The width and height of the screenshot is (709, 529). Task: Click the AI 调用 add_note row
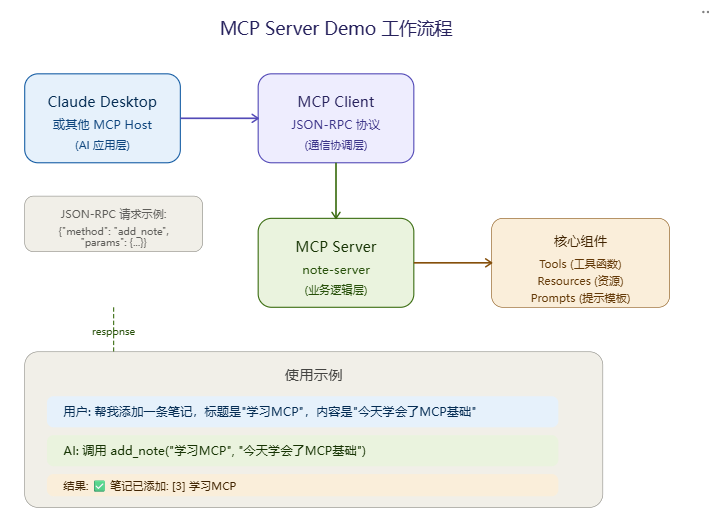coord(303,451)
